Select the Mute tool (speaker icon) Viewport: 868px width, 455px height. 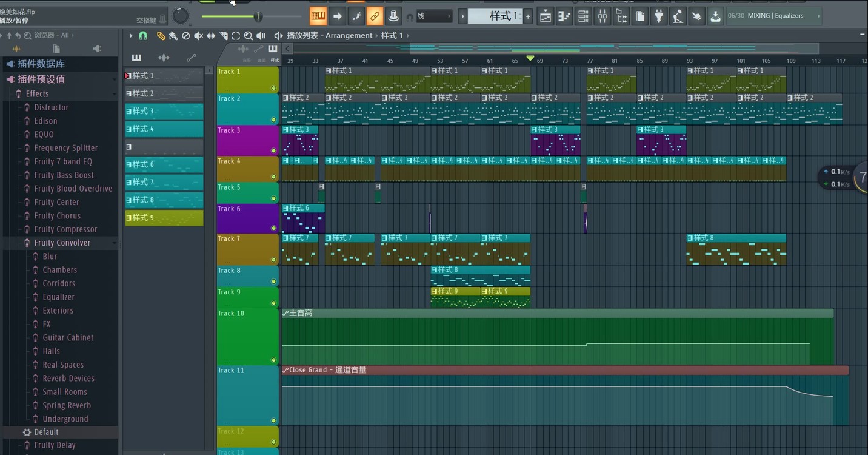click(198, 36)
